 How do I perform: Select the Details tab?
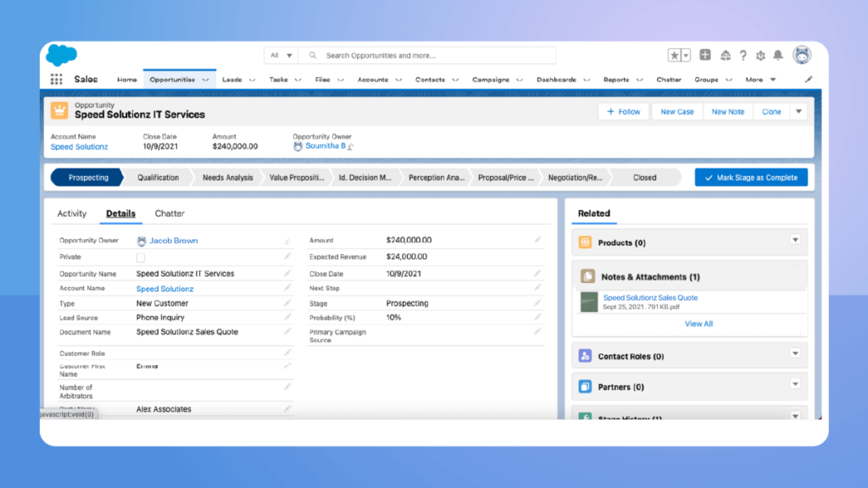pyautogui.click(x=120, y=213)
